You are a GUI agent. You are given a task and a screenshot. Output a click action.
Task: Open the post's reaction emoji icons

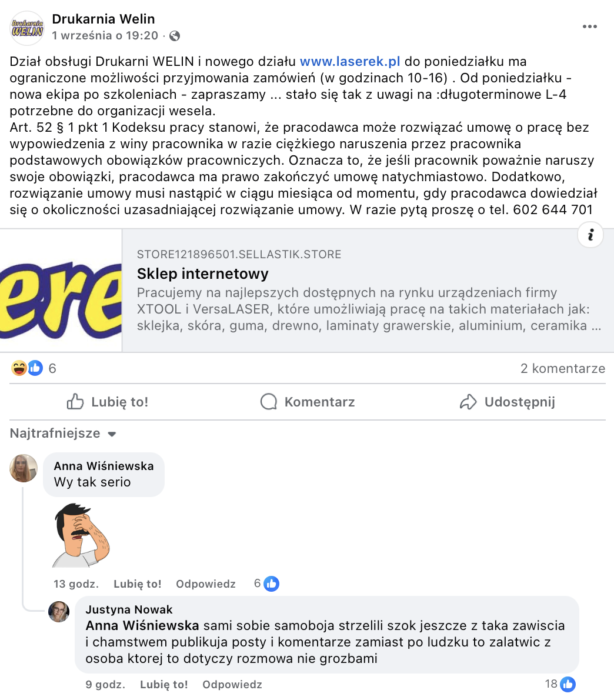[27, 368]
